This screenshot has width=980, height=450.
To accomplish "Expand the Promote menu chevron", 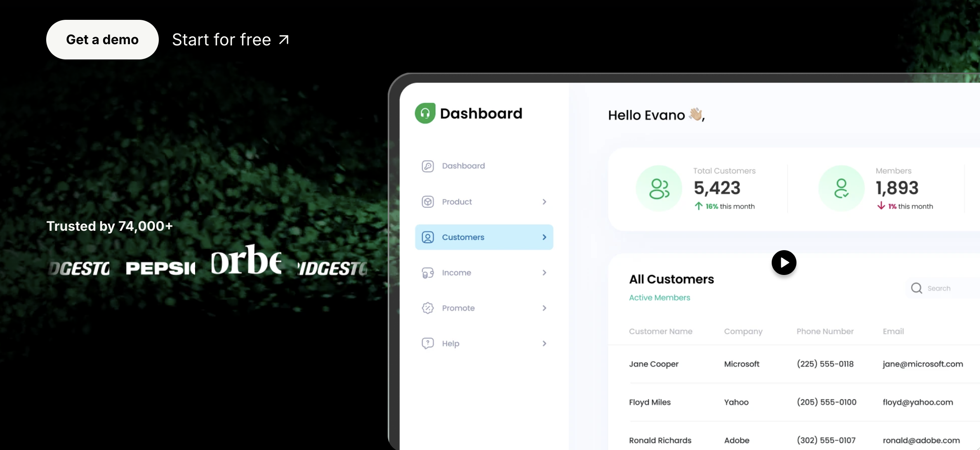I will click(x=544, y=308).
